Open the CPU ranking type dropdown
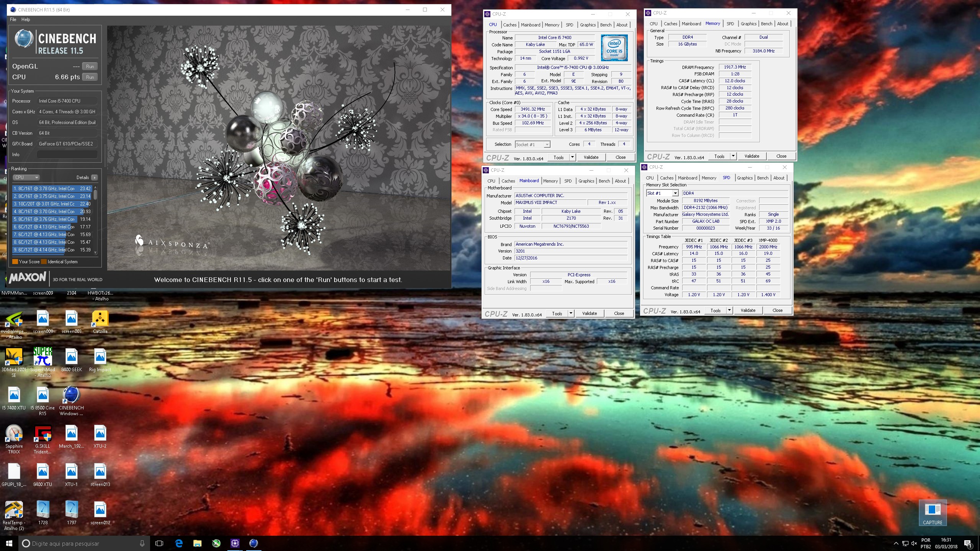 26,178
